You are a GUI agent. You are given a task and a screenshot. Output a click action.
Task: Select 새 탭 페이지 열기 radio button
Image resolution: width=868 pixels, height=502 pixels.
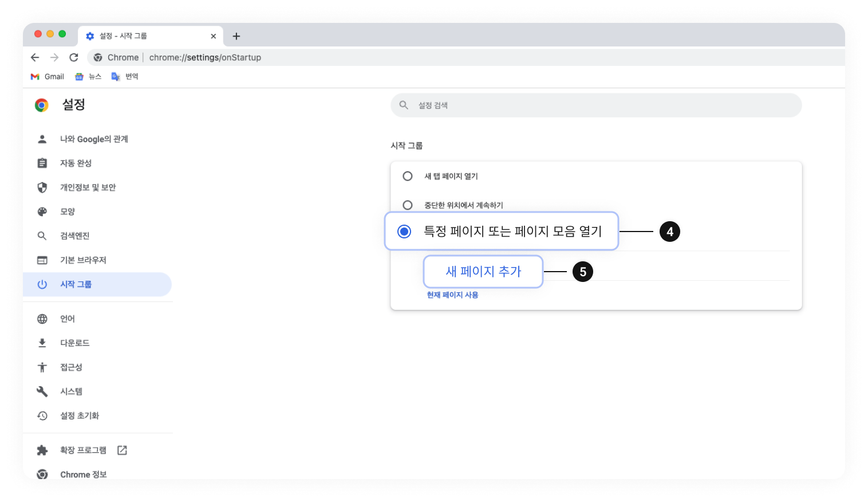pyautogui.click(x=407, y=176)
